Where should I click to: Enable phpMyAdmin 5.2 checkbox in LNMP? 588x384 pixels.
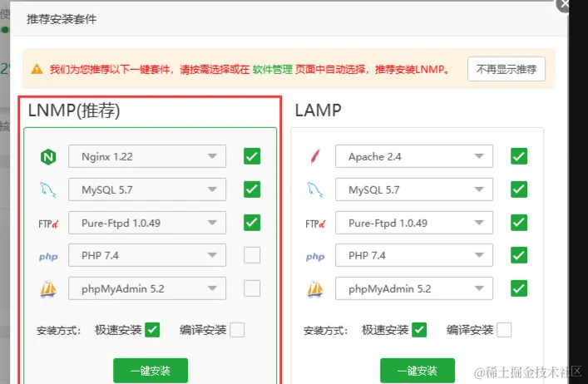(252, 288)
